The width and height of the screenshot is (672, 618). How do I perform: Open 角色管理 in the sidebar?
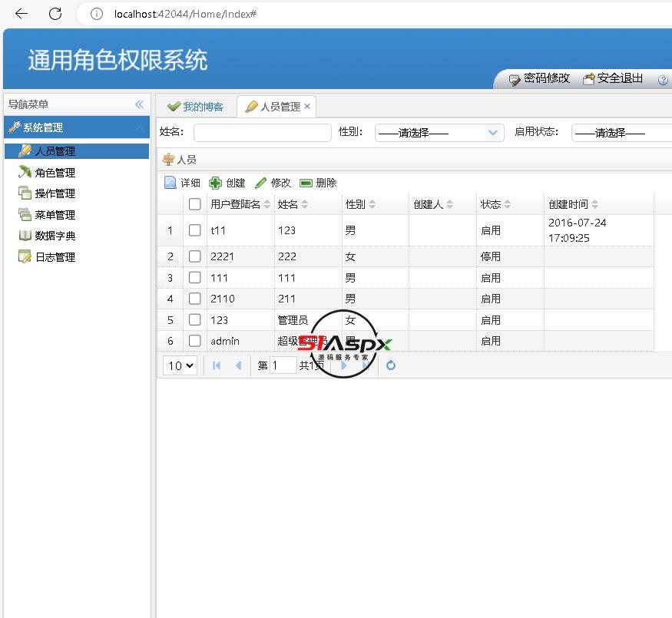point(55,173)
